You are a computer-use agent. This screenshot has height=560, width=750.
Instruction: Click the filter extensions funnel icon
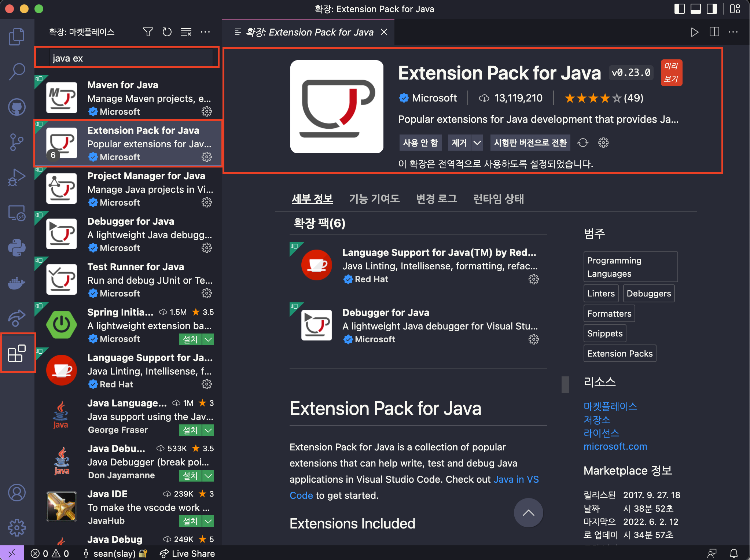(148, 32)
